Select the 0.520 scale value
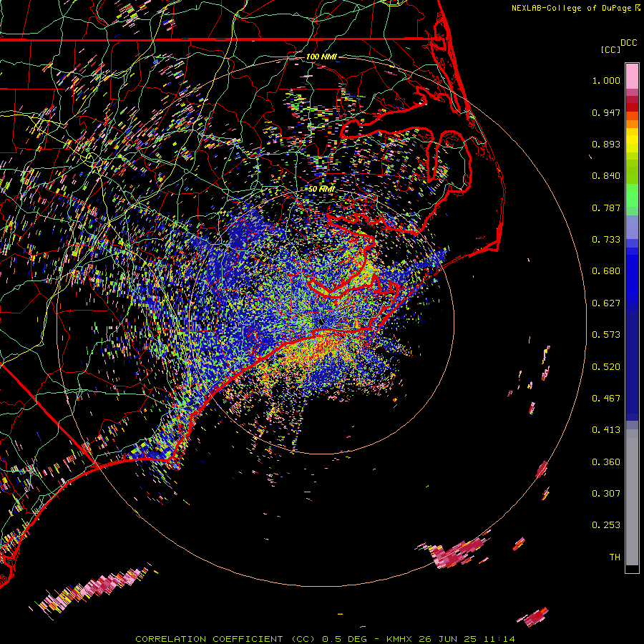This screenshot has width=644, height=644. point(606,367)
